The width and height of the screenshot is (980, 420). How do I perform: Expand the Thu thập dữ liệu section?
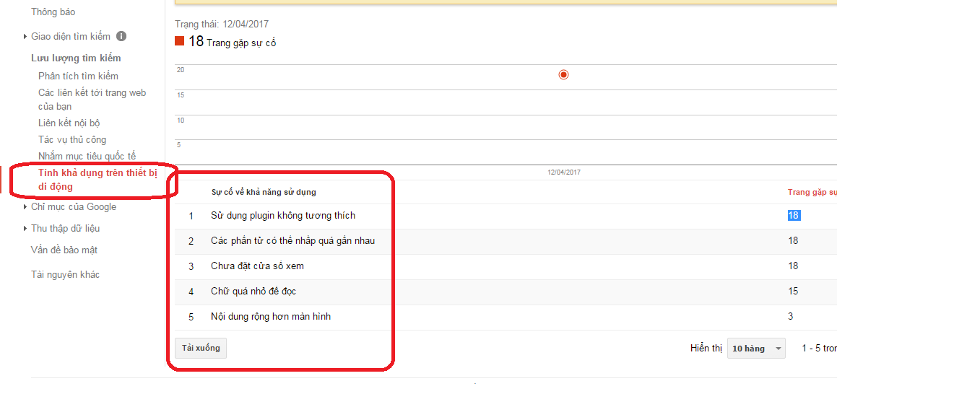click(x=26, y=229)
